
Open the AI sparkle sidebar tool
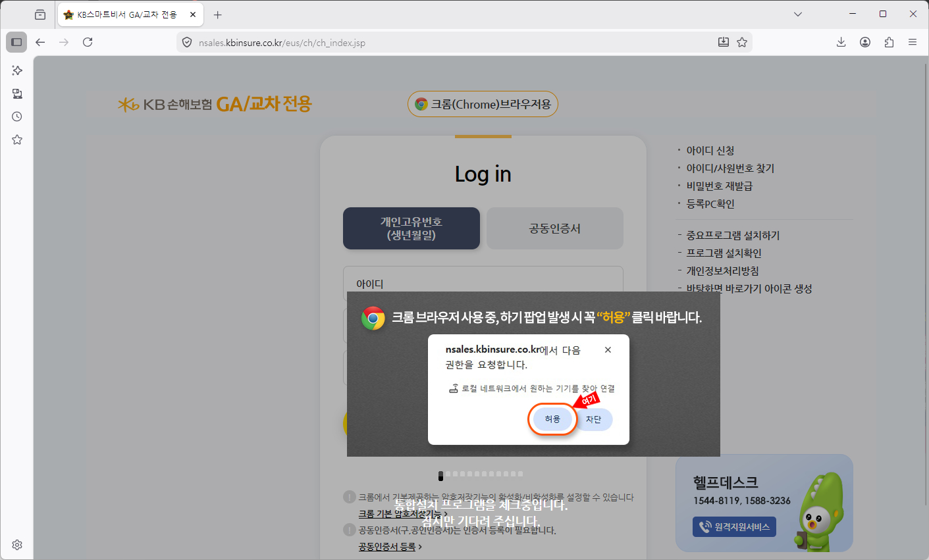(x=17, y=70)
